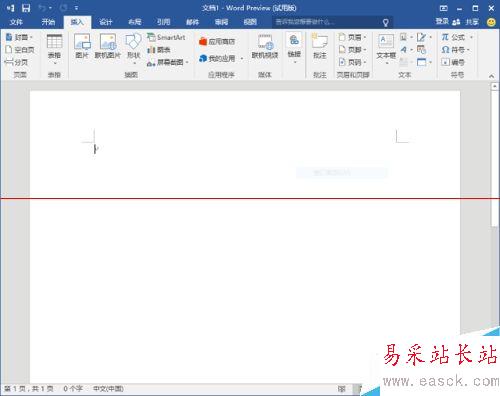Open the Symbol (符号) dropdown
The width and height of the screenshot is (500, 396).
(455, 50)
